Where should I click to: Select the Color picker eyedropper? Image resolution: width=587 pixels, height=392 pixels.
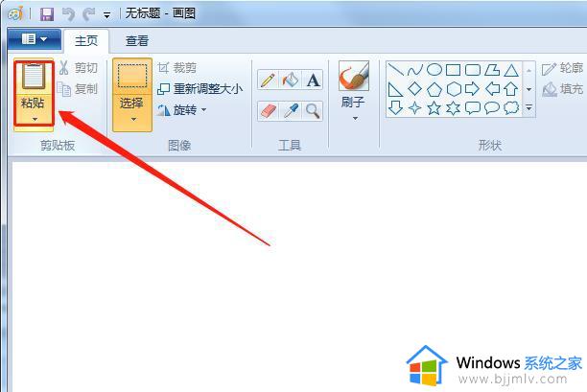tap(291, 111)
